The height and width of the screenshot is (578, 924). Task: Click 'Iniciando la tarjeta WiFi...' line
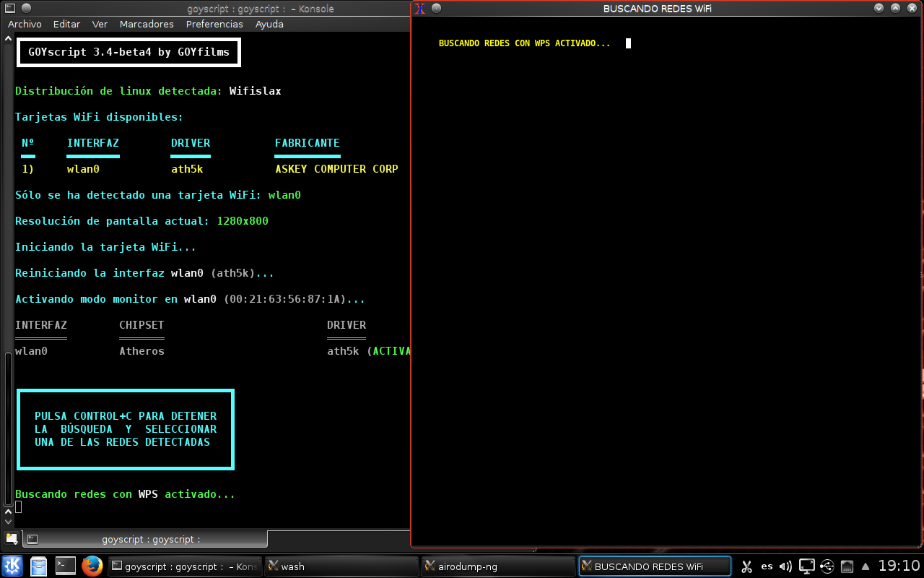point(106,247)
